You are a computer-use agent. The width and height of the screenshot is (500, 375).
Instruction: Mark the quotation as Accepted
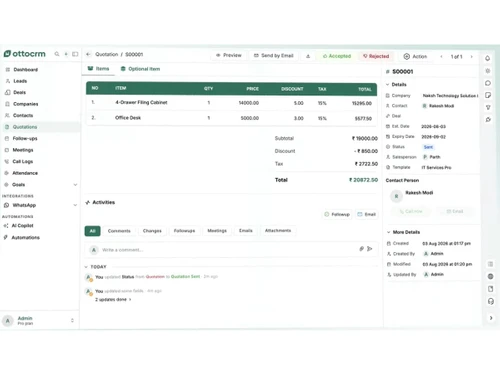coord(337,56)
